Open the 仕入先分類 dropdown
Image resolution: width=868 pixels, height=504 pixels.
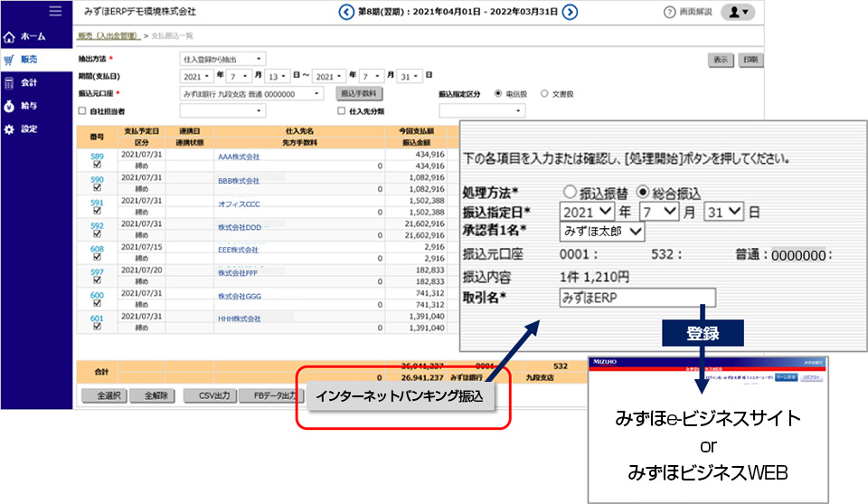pyautogui.click(x=482, y=110)
